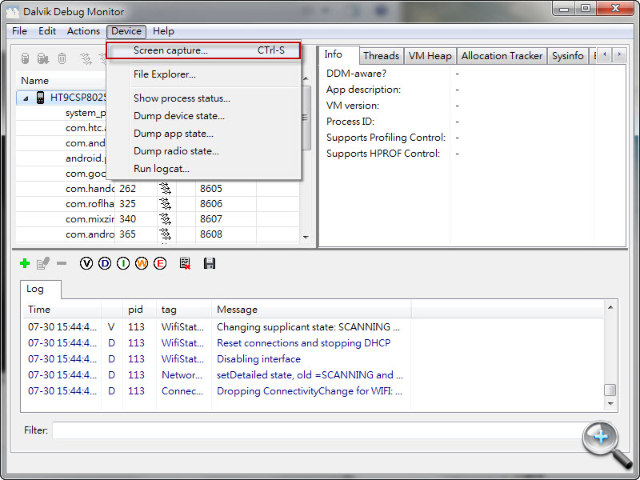Select Dump radio state...

click(176, 151)
